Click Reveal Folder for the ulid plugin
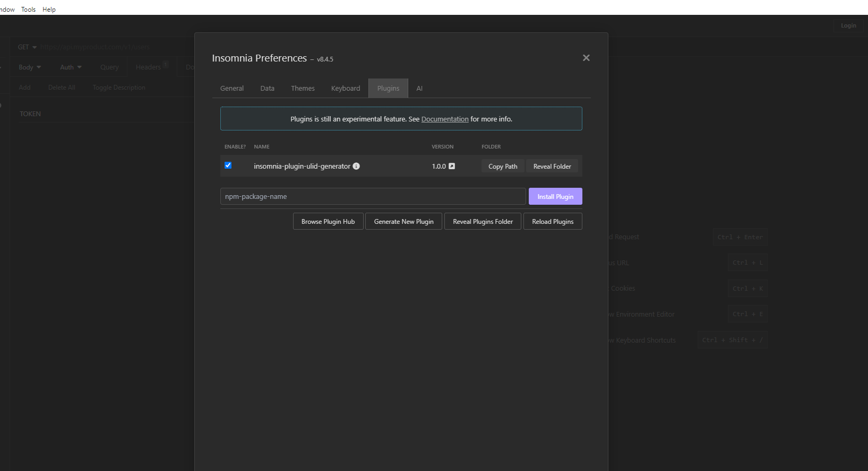Screen dimensions: 868x471 coord(552,167)
